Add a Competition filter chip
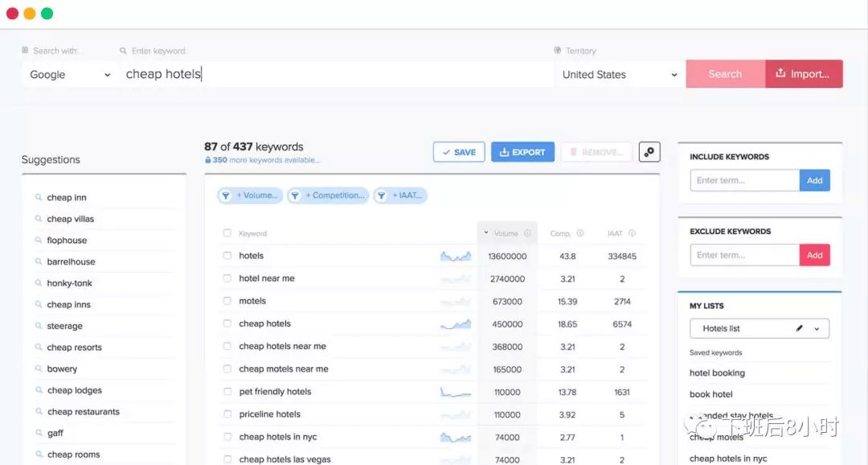The image size is (868, 465). [328, 195]
